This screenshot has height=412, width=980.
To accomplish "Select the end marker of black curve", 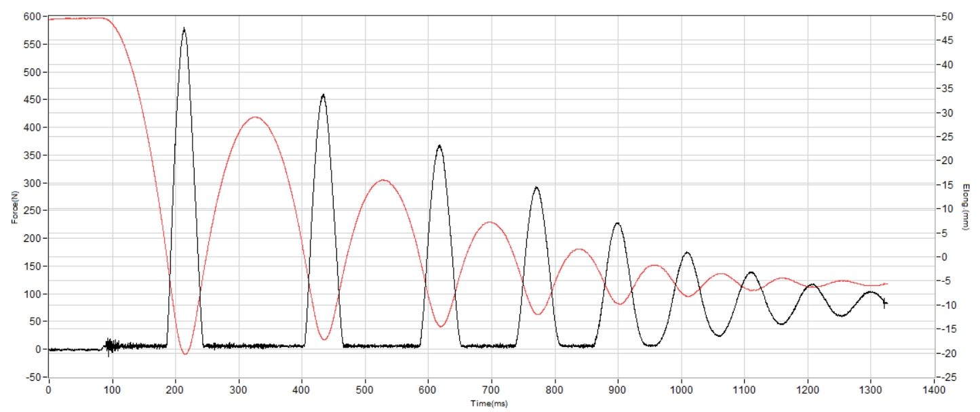I will [884, 304].
